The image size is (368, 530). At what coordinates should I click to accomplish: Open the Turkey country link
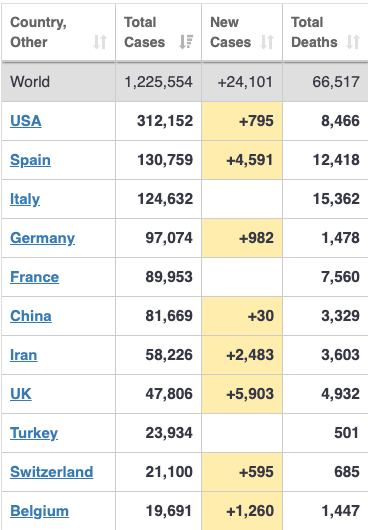coord(34,433)
